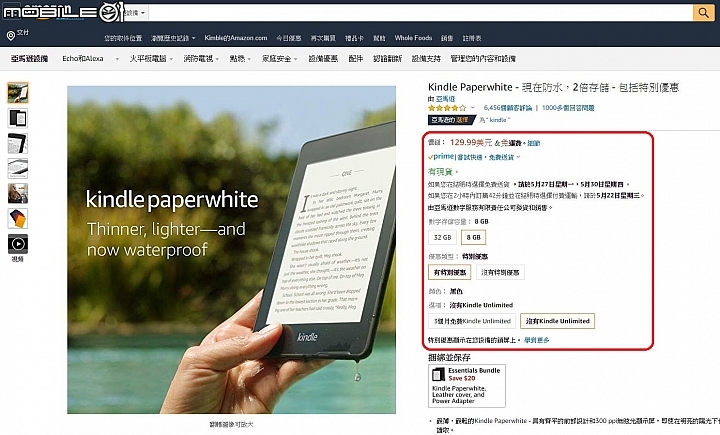
Task: Click the 瞭解更多 learn more link
Action: point(536,340)
